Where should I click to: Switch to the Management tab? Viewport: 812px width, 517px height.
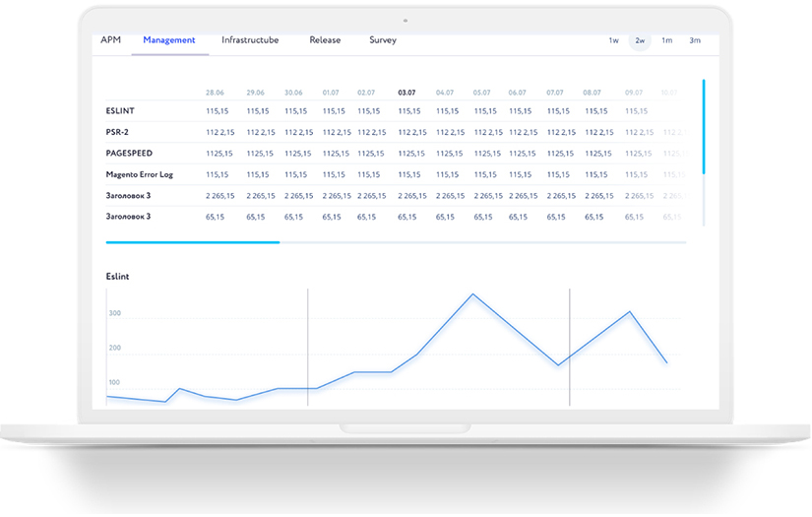point(168,40)
